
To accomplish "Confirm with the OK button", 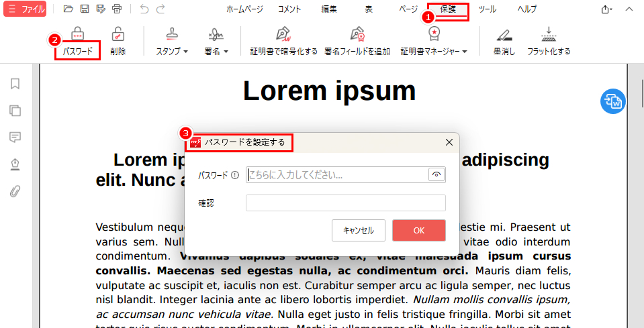I will point(419,231).
